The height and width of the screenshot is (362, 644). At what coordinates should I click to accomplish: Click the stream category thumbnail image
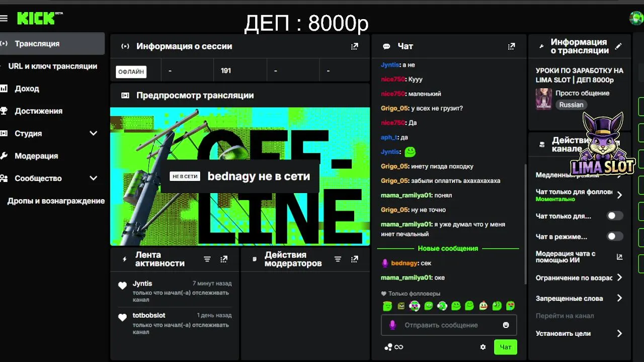544,99
